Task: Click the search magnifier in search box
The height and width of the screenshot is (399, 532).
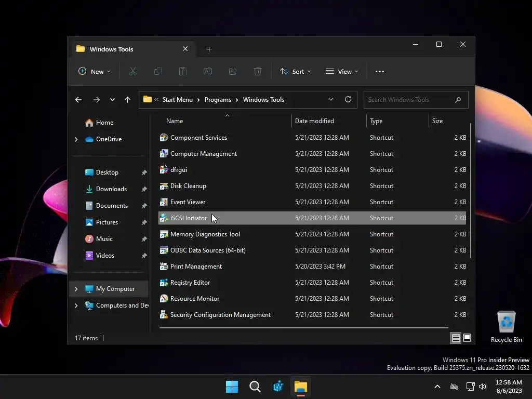Action: coord(458,100)
